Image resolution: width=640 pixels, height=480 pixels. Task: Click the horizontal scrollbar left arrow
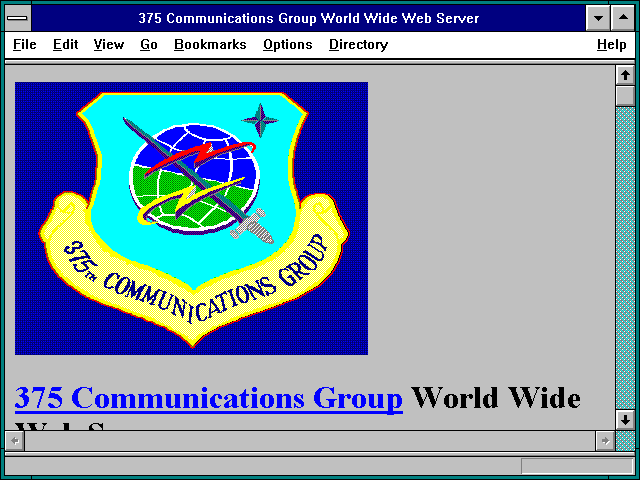[x=15, y=441]
